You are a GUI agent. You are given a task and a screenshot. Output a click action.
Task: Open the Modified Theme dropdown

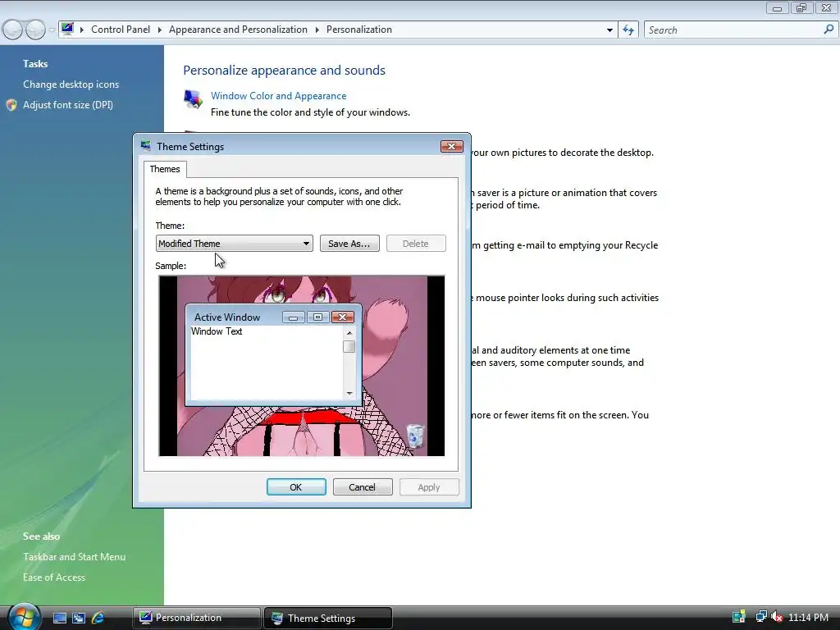click(x=234, y=243)
